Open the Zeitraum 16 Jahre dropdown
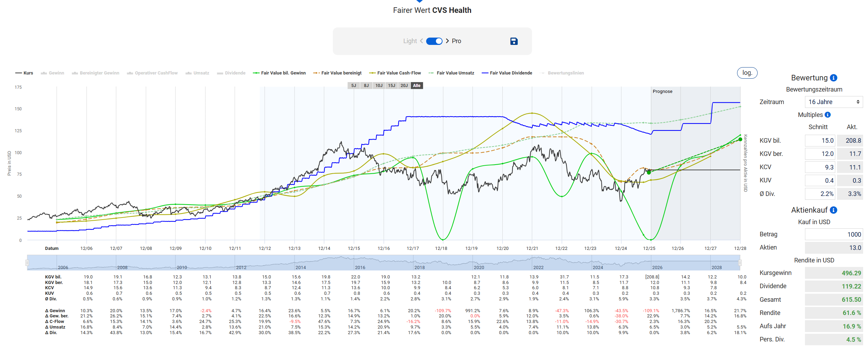This screenshot has width=868, height=347. pyautogui.click(x=834, y=102)
